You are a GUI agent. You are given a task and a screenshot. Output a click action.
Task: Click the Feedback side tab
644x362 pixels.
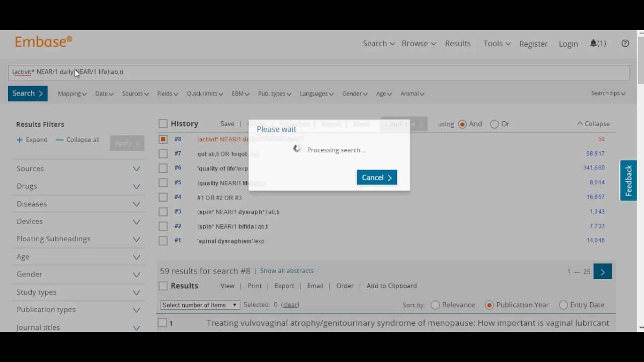(x=628, y=180)
